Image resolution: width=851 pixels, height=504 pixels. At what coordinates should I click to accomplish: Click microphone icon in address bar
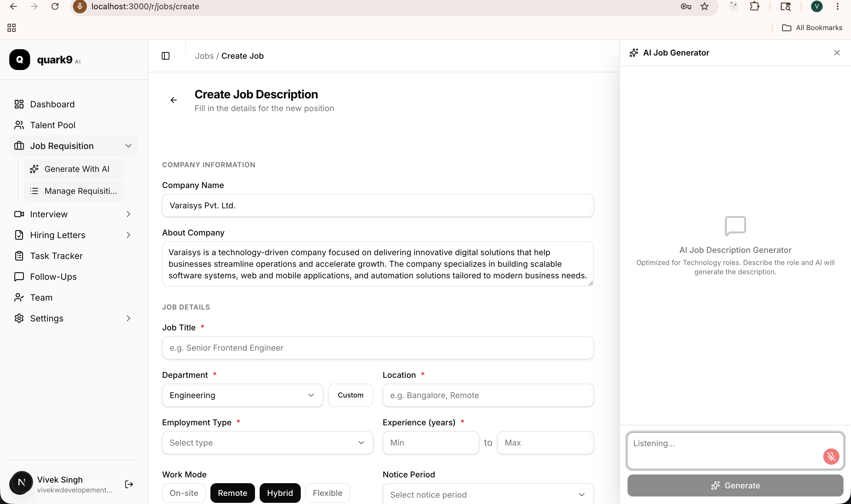(x=80, y=6)
